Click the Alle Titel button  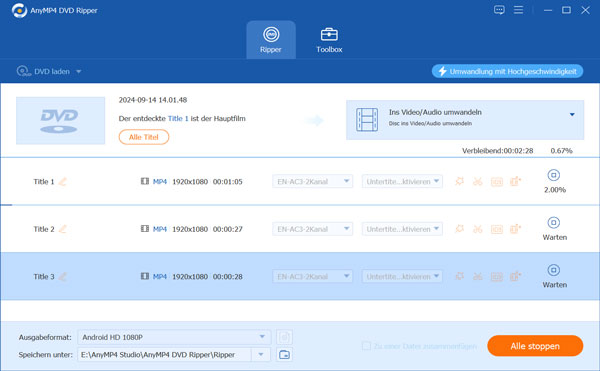click(144, 137)
